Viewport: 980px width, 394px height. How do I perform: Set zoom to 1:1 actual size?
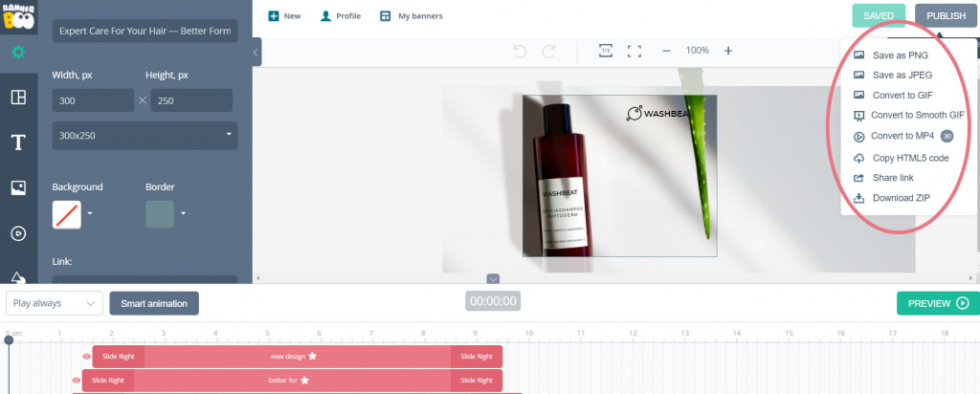click(605, 51)
